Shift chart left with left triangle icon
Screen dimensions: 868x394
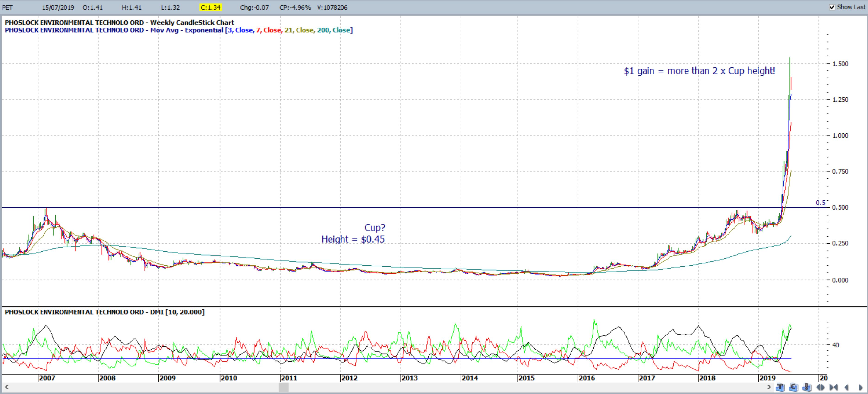point(846,387)
